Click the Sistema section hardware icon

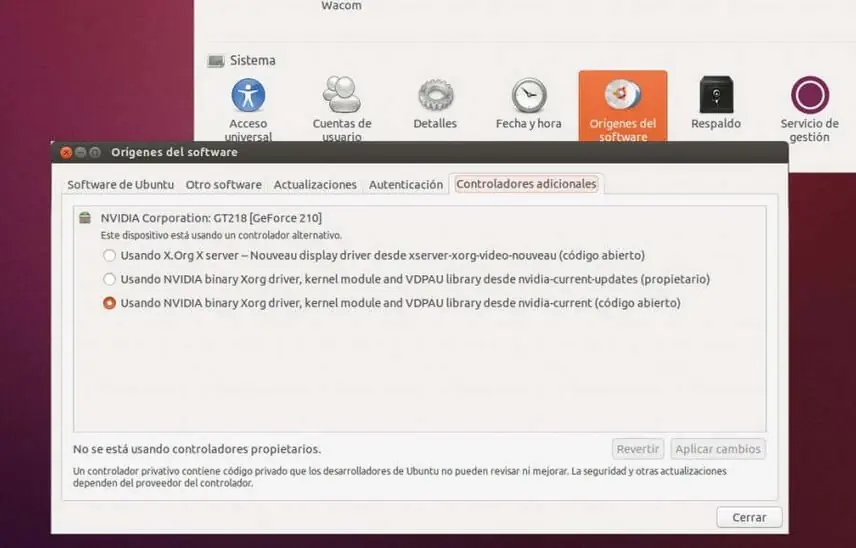click(216, 61)
